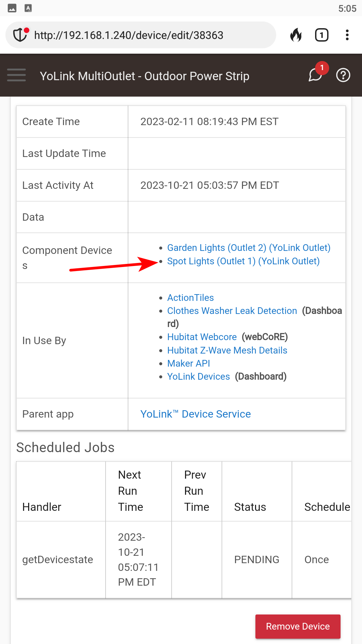
Task: Open the browser three-dot overflow menu
Action: pos(347,35)
